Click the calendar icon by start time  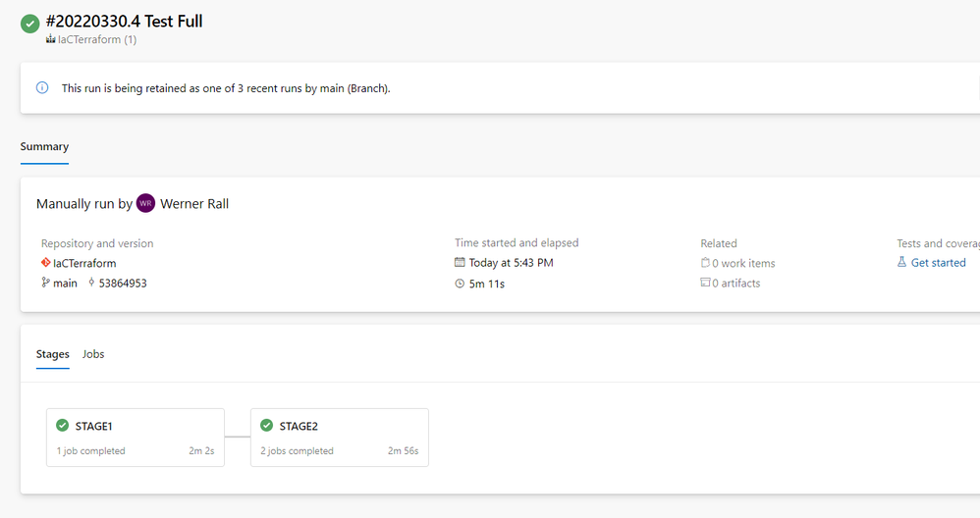(460, 263)
